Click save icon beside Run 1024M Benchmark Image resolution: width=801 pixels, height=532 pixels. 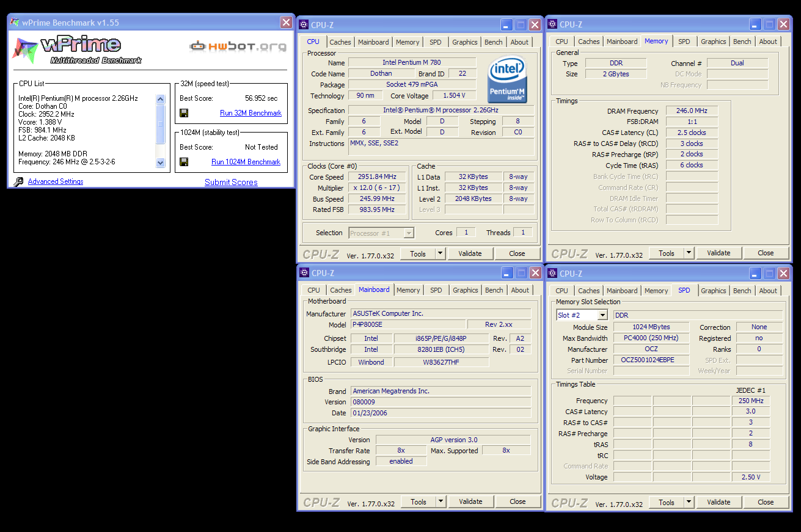click(x=184, y=162)
